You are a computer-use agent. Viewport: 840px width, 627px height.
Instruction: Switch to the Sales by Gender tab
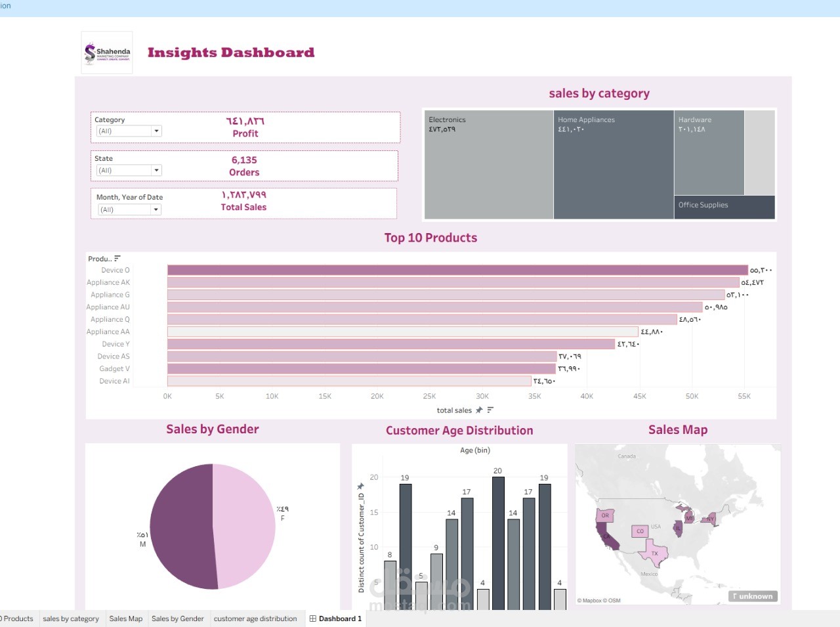(x=178, y=618)
